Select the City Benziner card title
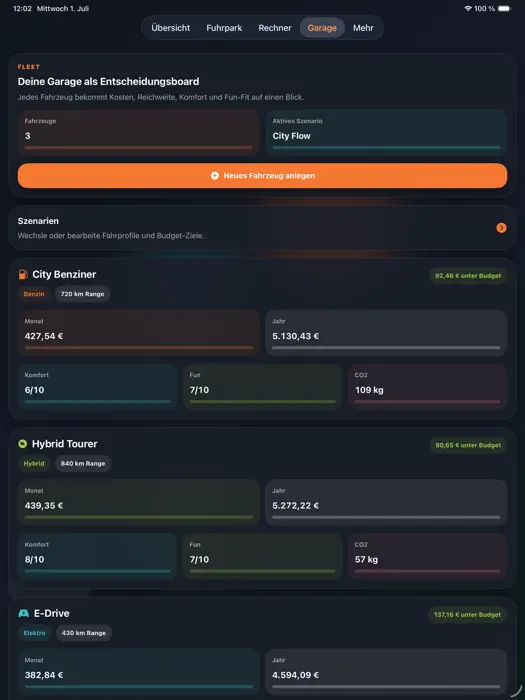The height and width of the screenshot is (700, 525). [64, 275]
